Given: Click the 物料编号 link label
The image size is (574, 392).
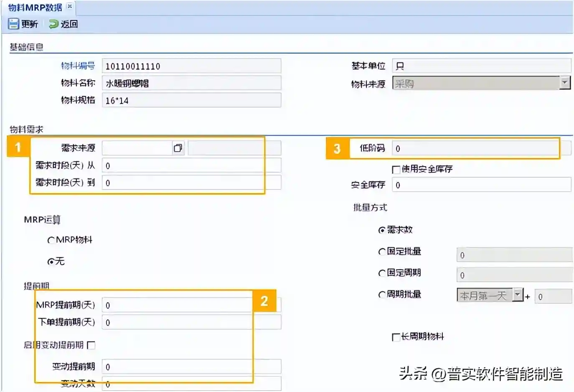Looking at the screenshot, I should point(78,66).
